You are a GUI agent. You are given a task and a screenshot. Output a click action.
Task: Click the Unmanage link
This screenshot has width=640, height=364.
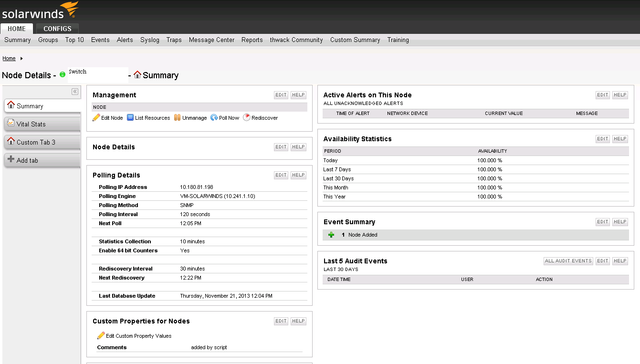coord(195,118)
